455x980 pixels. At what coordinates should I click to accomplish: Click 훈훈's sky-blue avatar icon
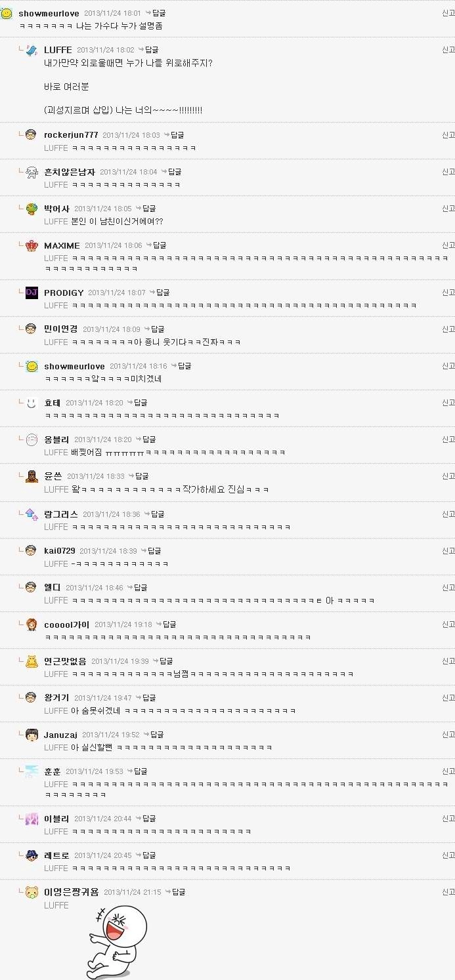pos(32,771)
